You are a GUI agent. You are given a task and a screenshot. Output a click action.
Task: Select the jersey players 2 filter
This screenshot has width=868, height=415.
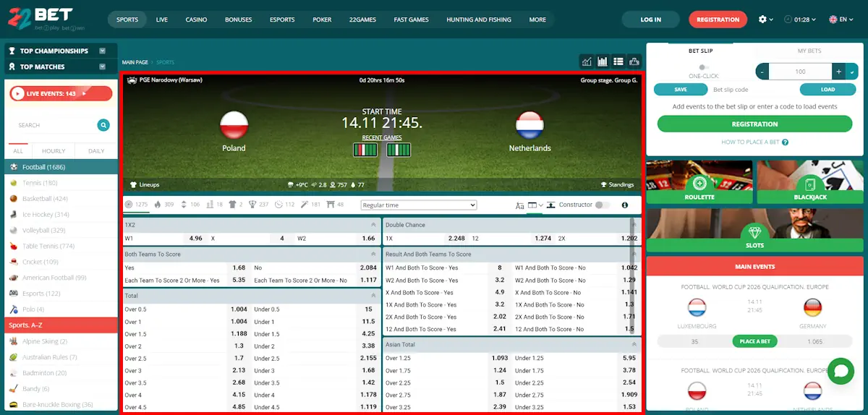tap(236, 205)
